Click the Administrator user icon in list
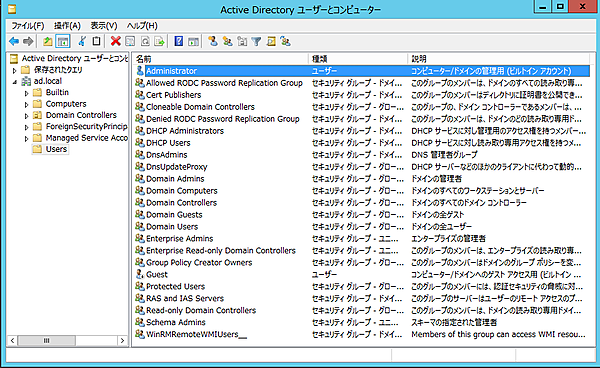This screenshot has width=600, height=368. (x=140, y=71)
